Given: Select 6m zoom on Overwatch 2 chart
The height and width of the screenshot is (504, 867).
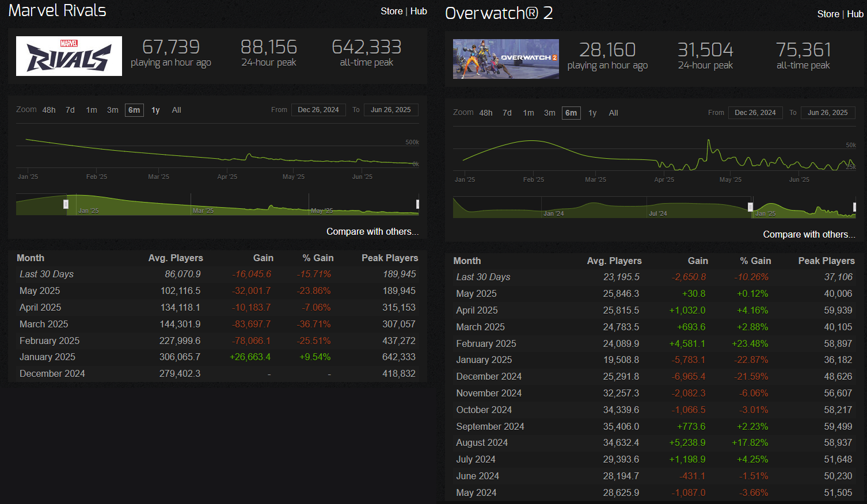Looking at the screenshot, I should tap(571, 113).
